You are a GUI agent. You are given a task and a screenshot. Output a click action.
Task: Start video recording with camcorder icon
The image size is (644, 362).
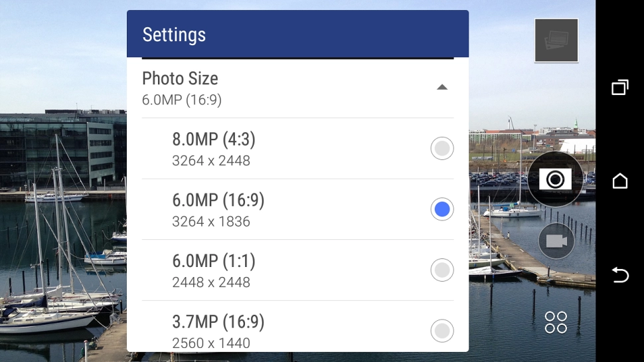[556, 240]
